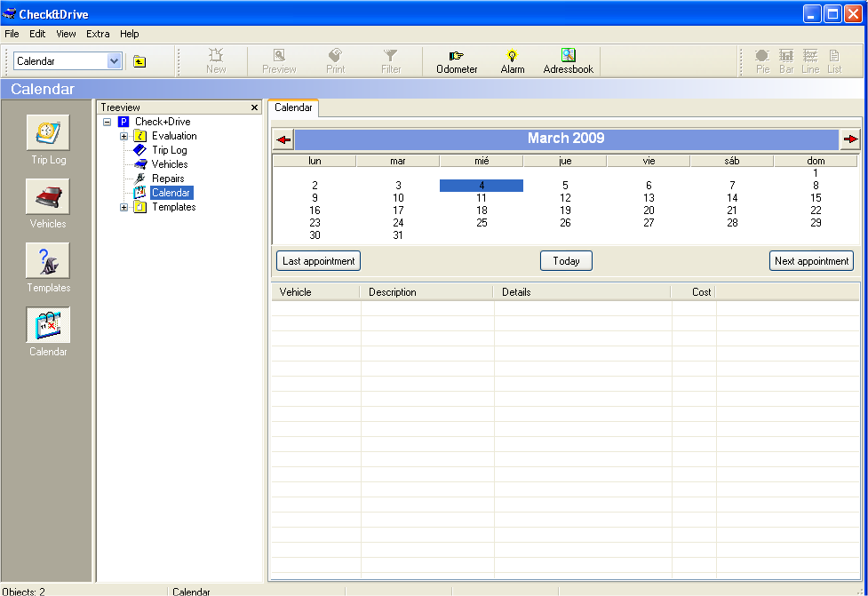Click the Last appointment button
This screenshot has width=868, height=596.
coord(318,260)
